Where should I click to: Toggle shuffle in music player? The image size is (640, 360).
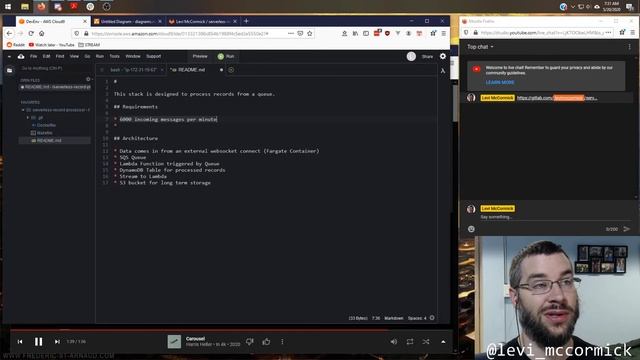426,342
